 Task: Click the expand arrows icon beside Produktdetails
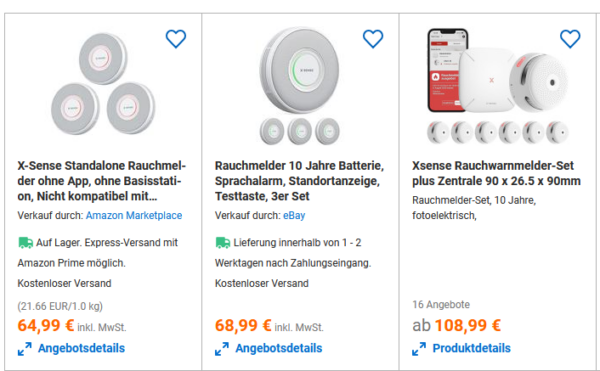[x=419, y=349]
